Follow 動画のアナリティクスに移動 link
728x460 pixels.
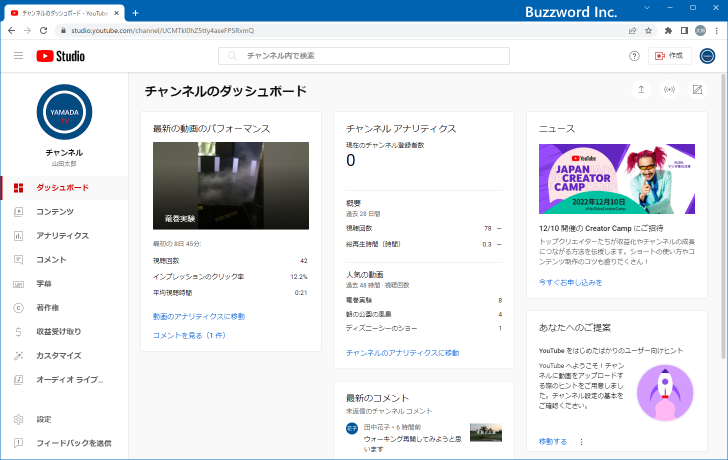[x=199, y=317]
